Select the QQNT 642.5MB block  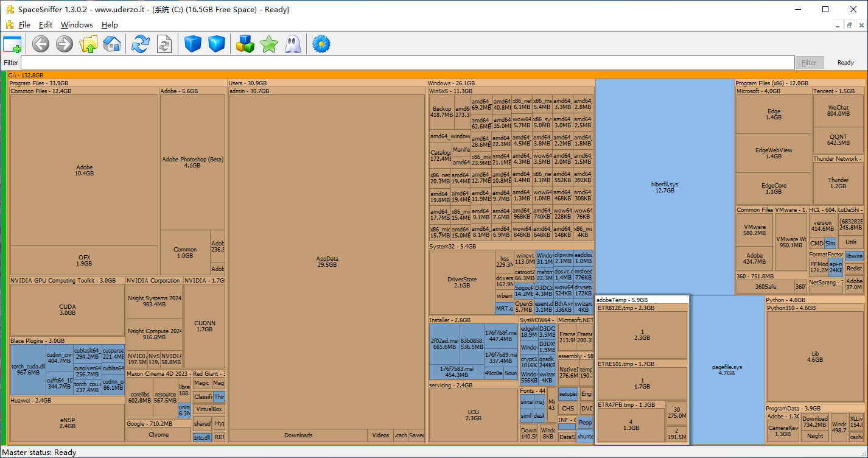838,139
